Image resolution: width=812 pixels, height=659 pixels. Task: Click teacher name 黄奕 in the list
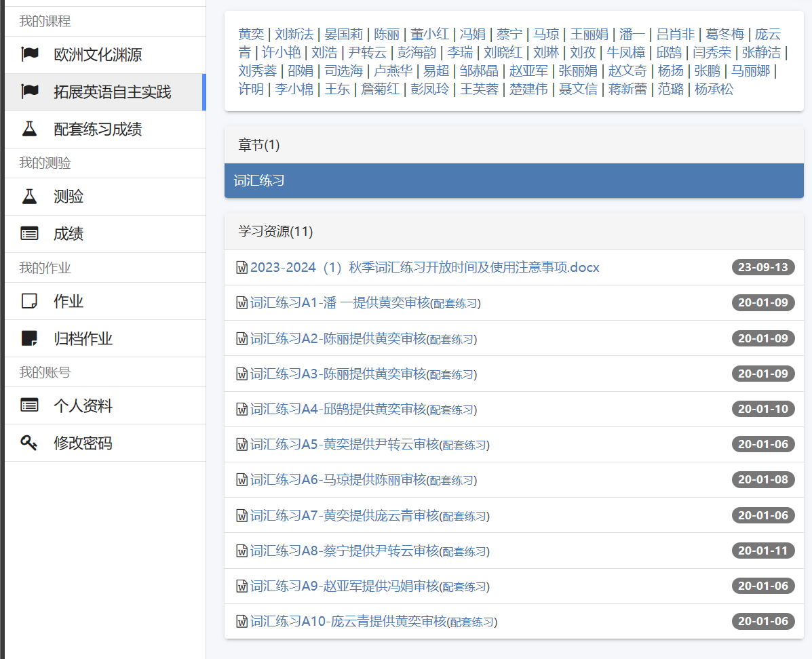point(251,34)
